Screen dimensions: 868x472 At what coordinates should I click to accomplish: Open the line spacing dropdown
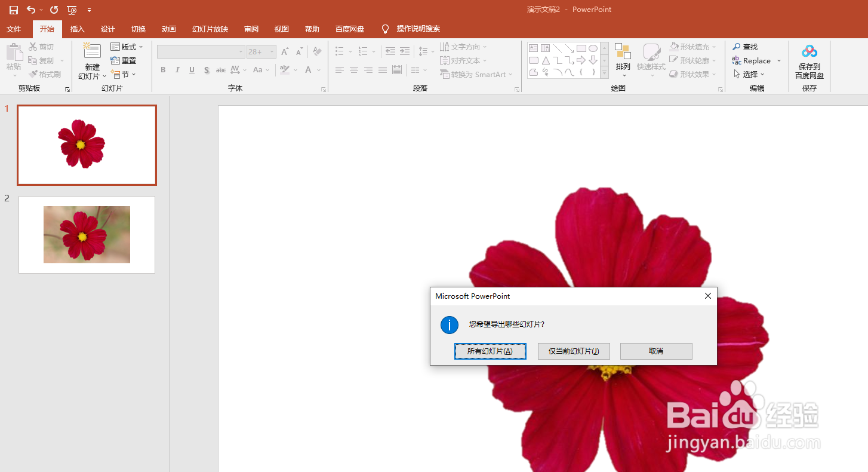coord(426,51)
